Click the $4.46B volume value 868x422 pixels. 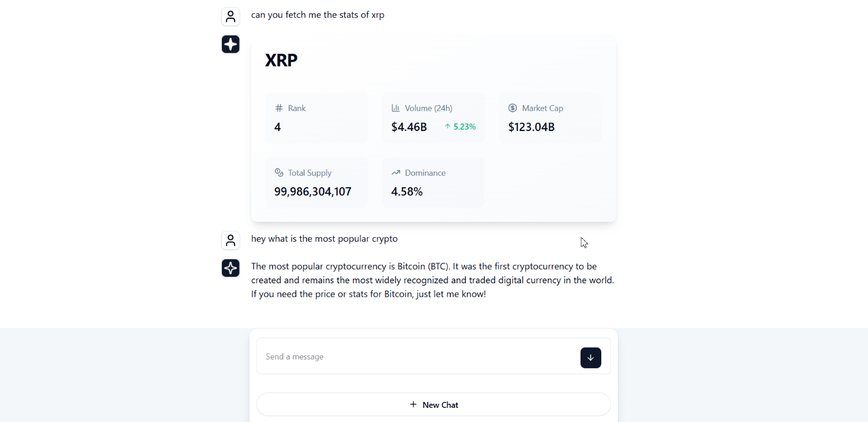tap(409, 127)
